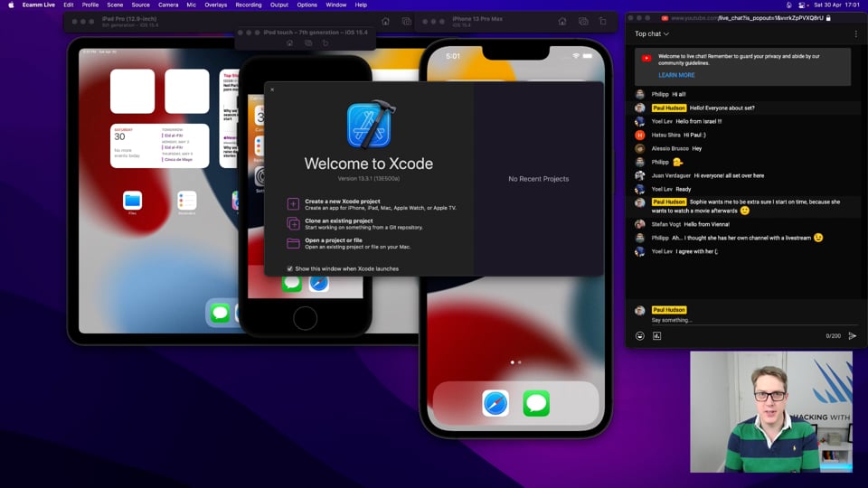Open Safari in the iPhone 13 dock
The width and height of the screenshot is (868, 488).
(x=495, y=403)
